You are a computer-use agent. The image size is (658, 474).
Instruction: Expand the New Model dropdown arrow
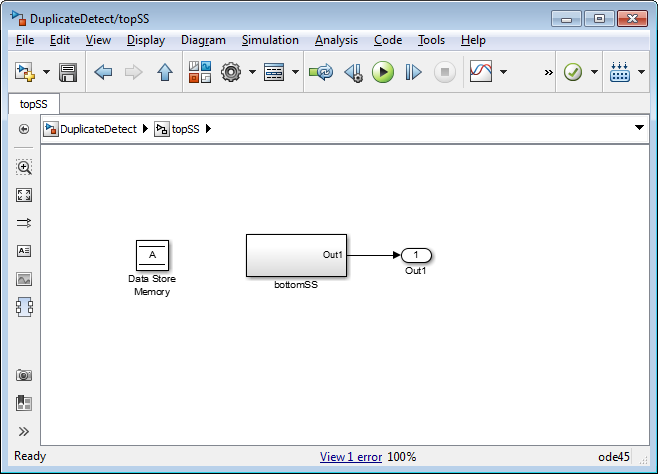click(x=47, y=72)
